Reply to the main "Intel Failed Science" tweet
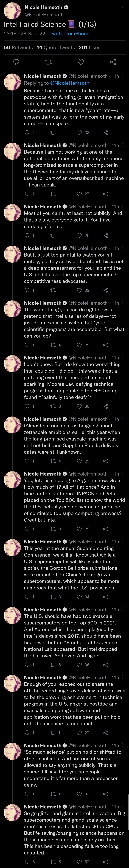 tap(16, 62)
